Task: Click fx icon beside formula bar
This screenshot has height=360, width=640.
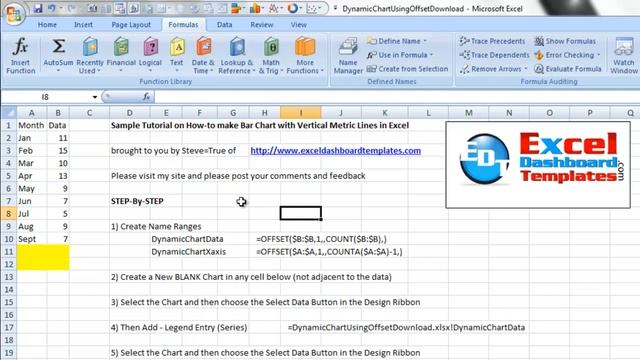Action: (x=146, y=97)
